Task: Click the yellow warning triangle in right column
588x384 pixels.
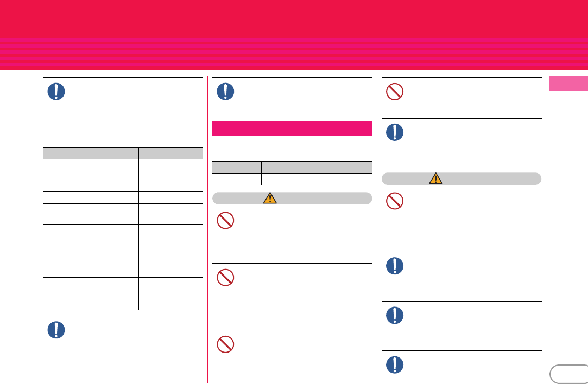Action: [436, 178]
